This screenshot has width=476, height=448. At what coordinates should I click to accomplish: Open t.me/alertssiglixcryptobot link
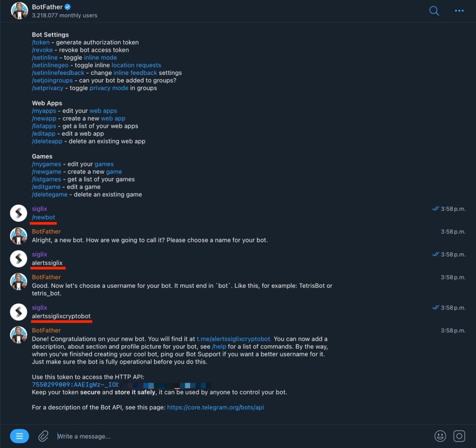point(233,339)
